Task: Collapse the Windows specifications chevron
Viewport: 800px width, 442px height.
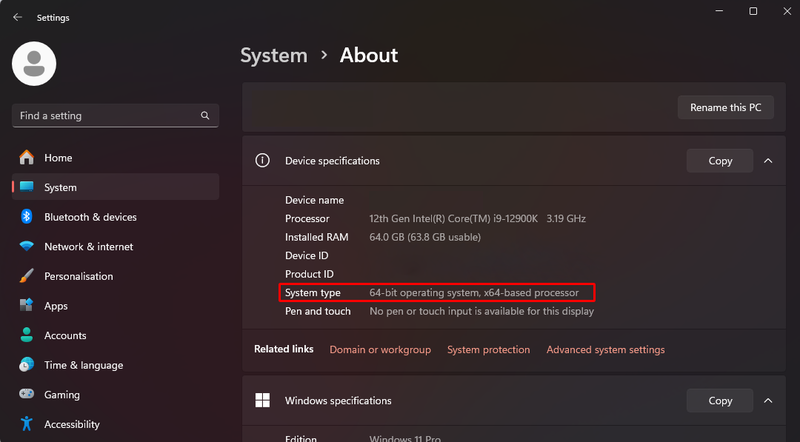Action: click(768, 401)
